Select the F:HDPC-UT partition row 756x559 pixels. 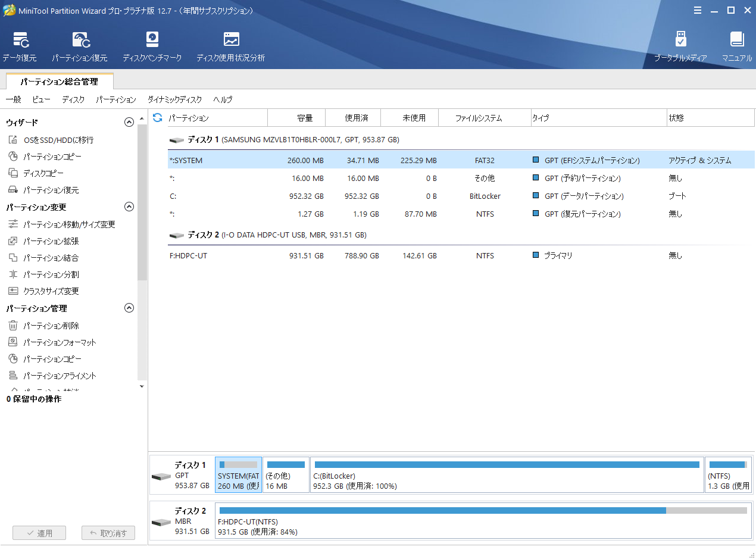pyautogui.click(x=461, y=255)
